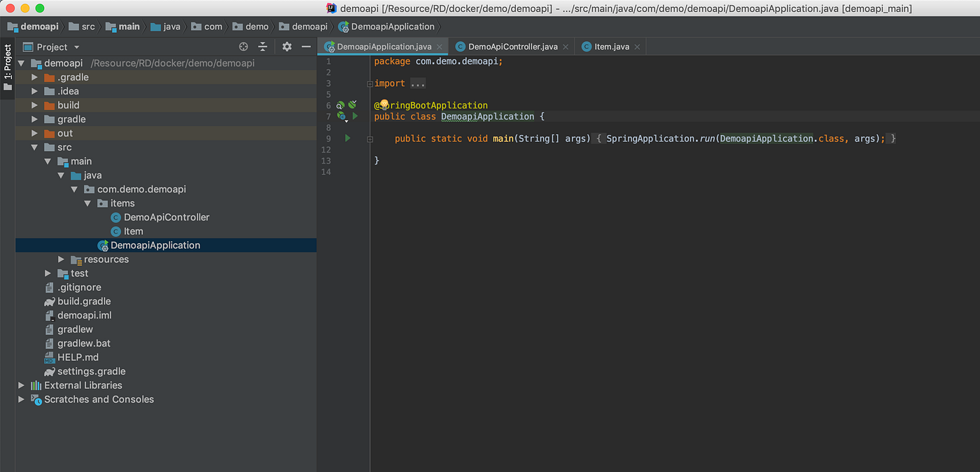This screenshot has width=980, height=472.
Task: Click the build.gradle file icon
Action: point(49,301)
